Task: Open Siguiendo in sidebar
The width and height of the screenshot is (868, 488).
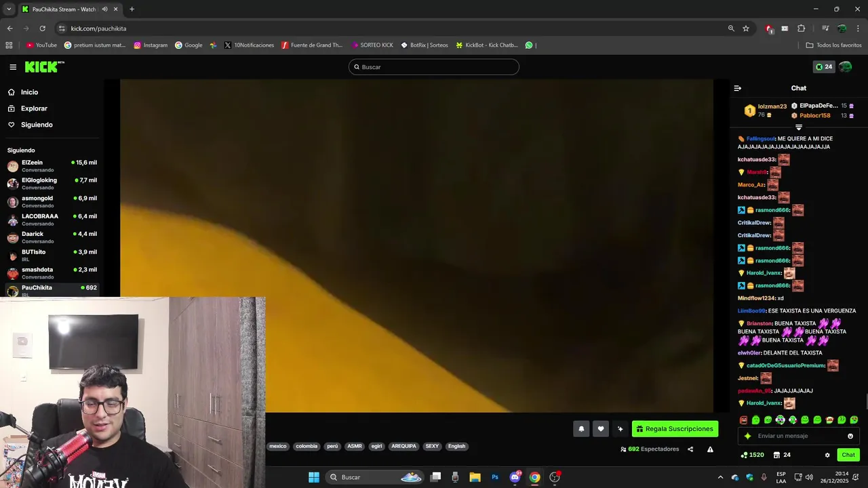Action: pyautogui.click(x=31, y=125)
